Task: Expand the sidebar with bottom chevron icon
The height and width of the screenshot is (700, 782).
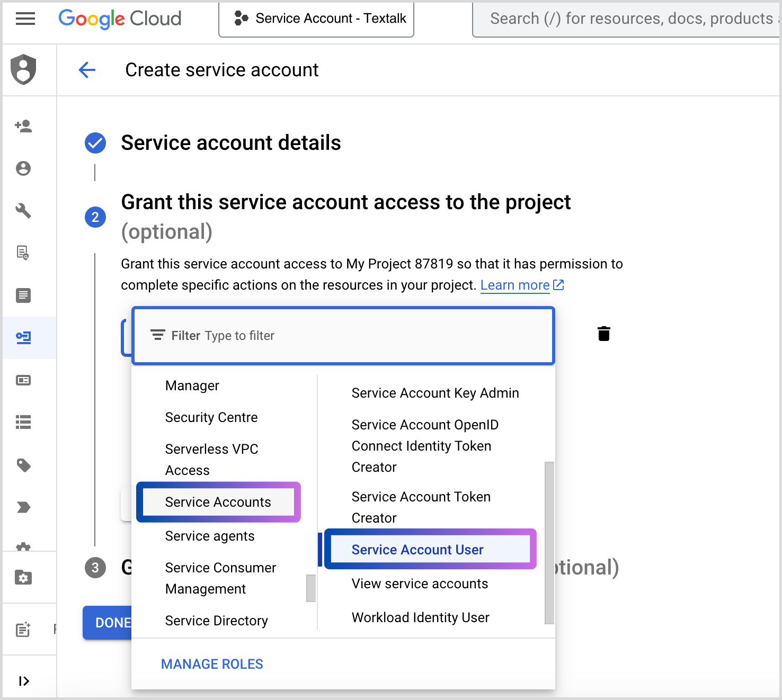Action: (x=23, y=681)
